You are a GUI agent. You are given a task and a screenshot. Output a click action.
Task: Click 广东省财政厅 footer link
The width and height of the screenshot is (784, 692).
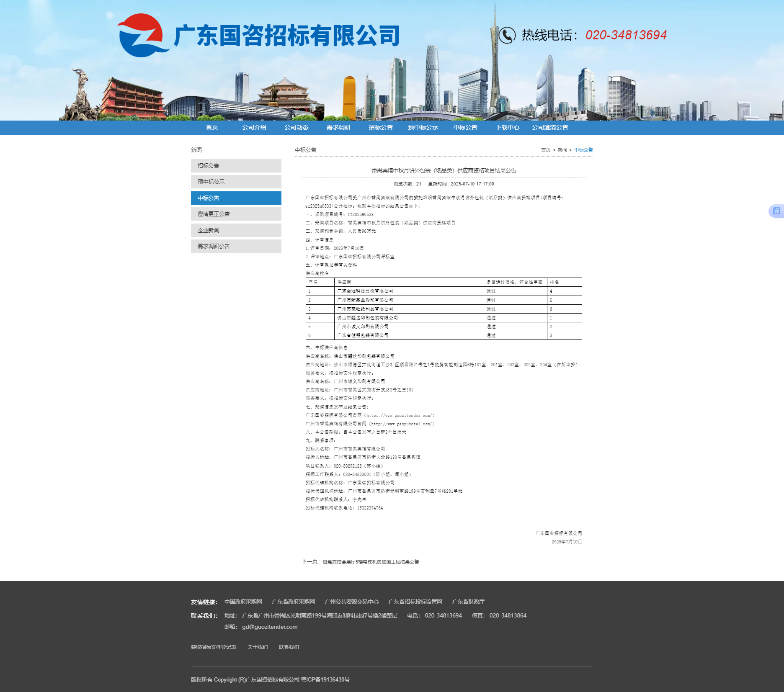point(468,602)
